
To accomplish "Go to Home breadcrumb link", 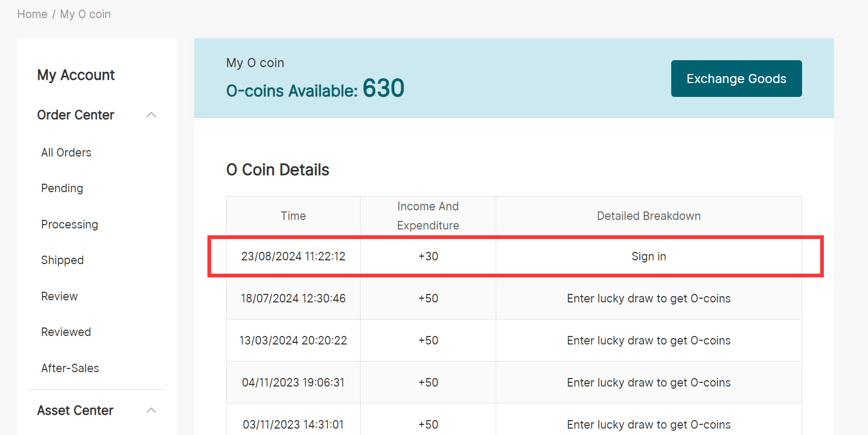I will click(32, 14).
